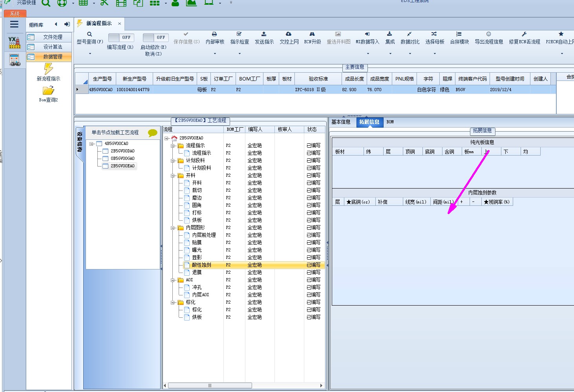Click the ★残铜率(%) column header
The height and width of the screenshot is (392, 574).
tap(497, 202)
